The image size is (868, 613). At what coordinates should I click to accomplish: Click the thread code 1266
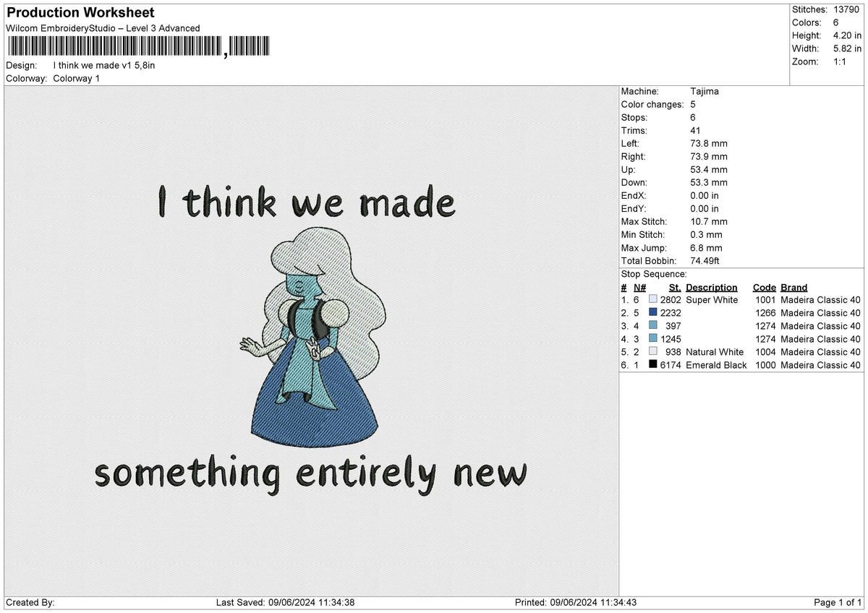(x=766, y=312)
